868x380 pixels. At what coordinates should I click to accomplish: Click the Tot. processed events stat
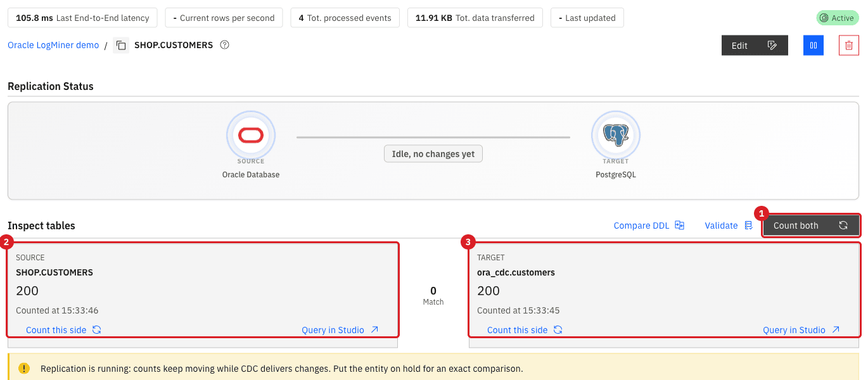[345, 18]
